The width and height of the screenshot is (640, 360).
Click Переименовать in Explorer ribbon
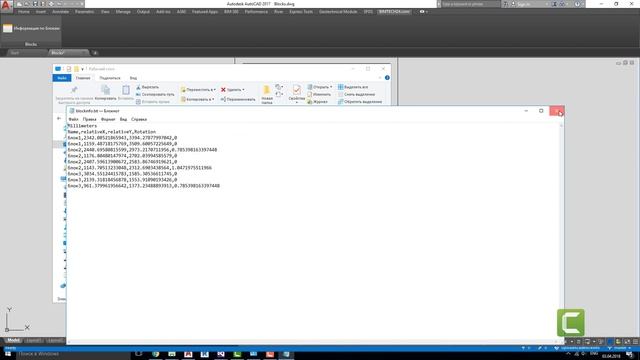click(x=238, y=99)
